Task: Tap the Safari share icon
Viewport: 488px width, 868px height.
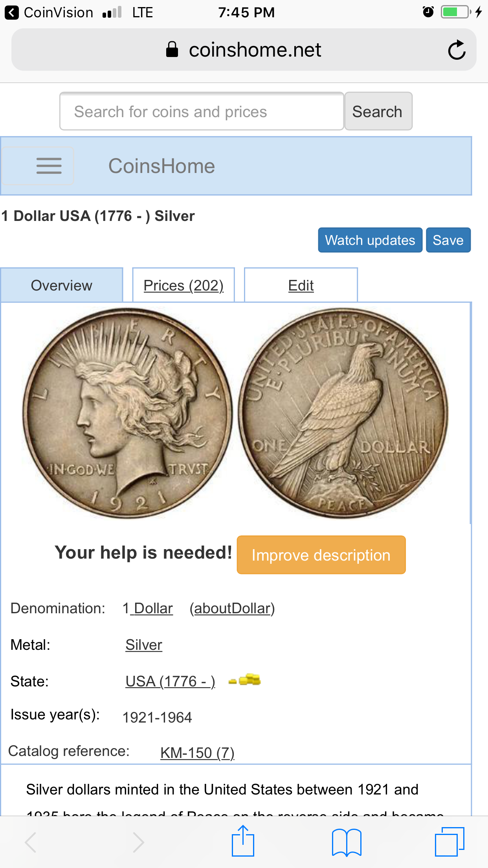Action: 243,841
